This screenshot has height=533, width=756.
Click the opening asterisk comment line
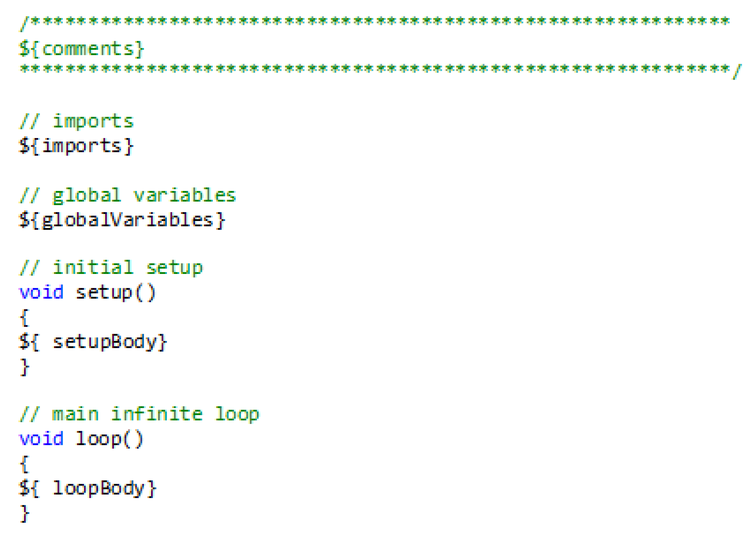pyautogui.click(x=376, y=22)
